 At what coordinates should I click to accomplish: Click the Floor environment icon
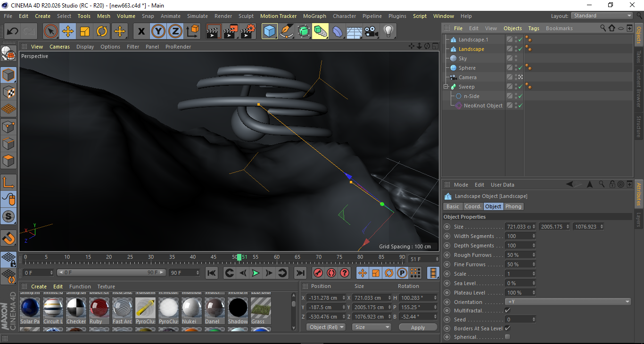355,32
